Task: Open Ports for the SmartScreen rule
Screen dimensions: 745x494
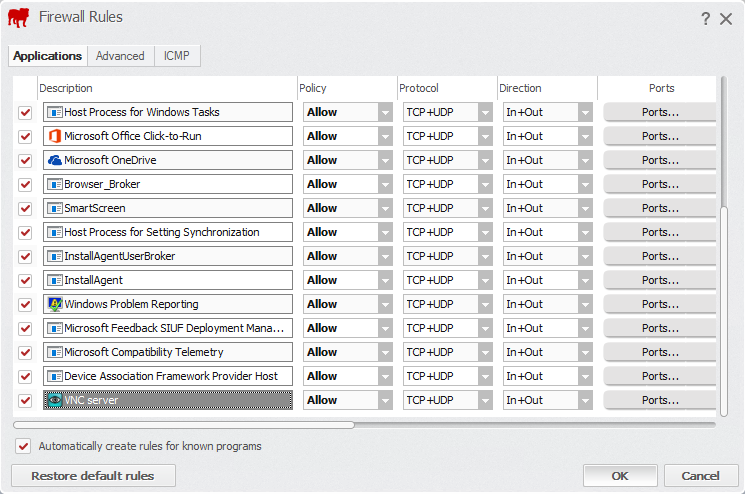Action: pos(659,208)
